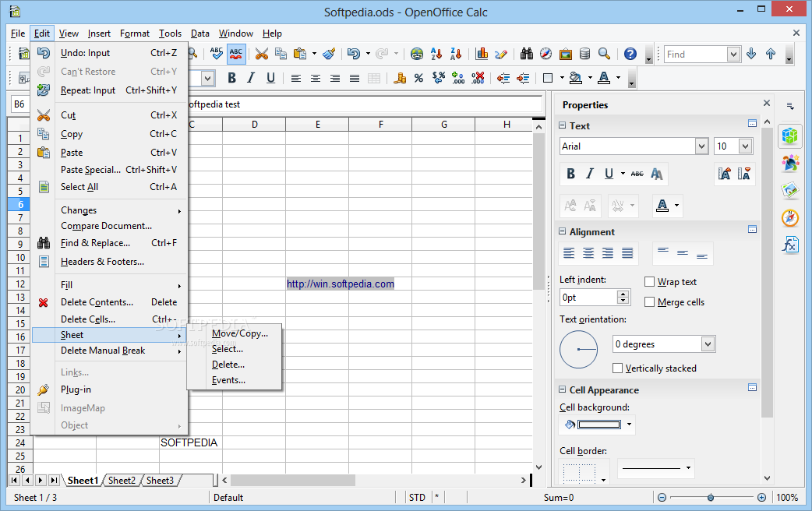The height and width of the screenshot is (511, 812).
Task: Click http://win.softpedia.com hyperlink cell
Action: (x=341, y=284)
